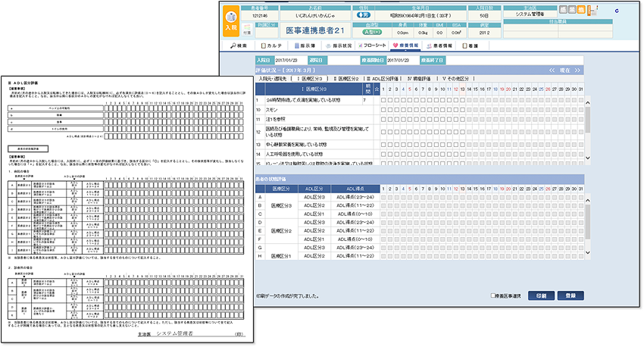Click the orange 他 indicator icon
The height and width of the screenshot is (347, 644).
coord(581,9)
